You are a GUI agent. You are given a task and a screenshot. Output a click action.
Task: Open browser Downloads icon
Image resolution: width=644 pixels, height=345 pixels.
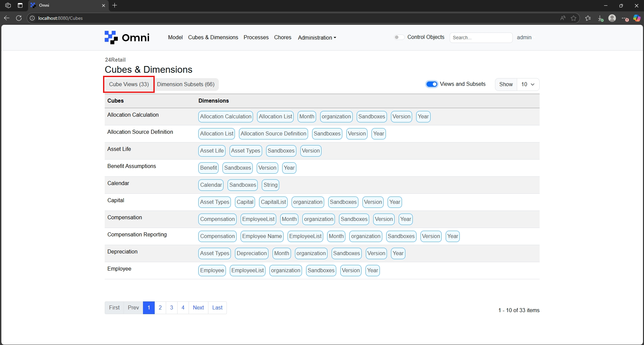(600, 18)
